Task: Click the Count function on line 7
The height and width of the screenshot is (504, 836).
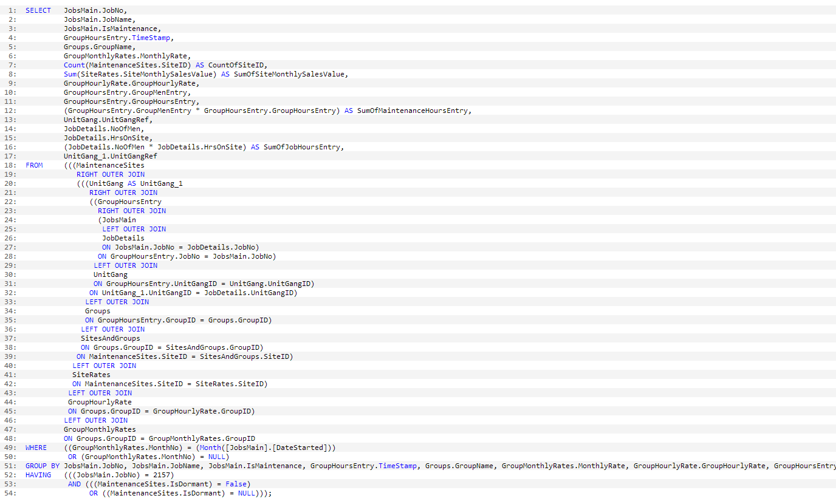Action: coord(74,64)
